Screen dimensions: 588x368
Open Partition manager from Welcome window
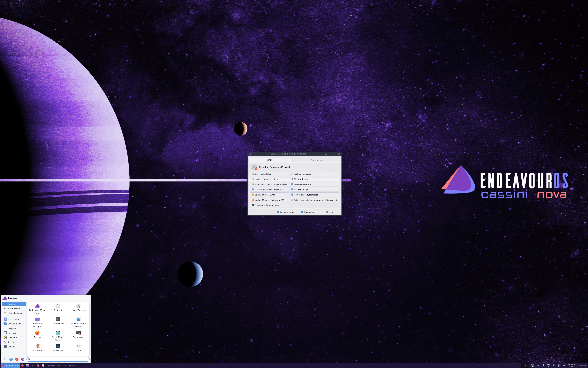click(x=314, y=174)
